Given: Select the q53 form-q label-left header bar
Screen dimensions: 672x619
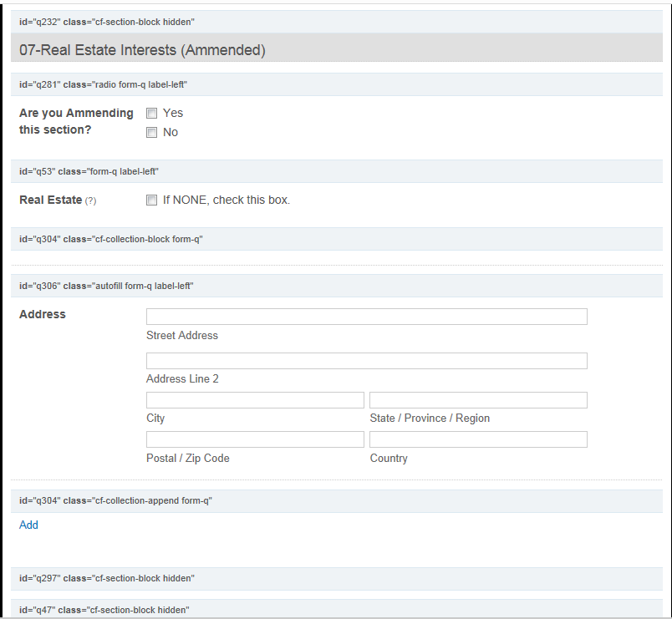Looking at the screenshot, I should [336, 171].
